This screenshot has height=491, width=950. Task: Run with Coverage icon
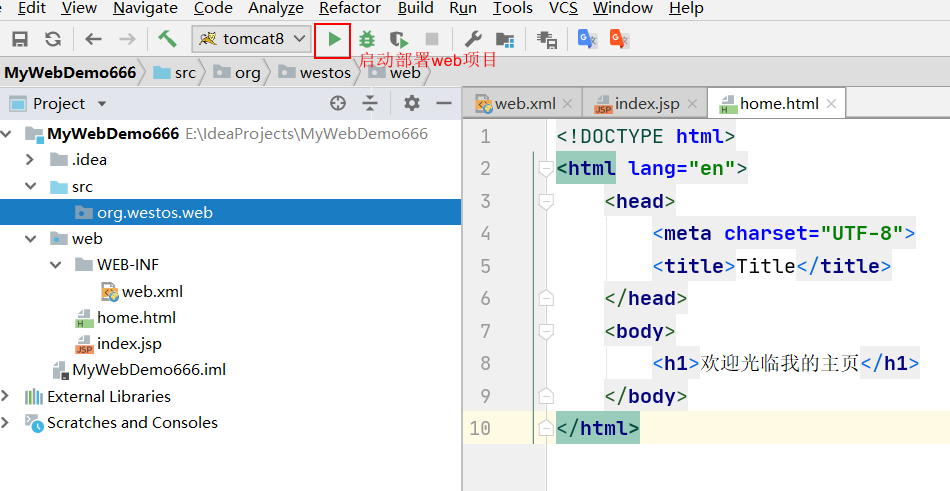399,39
